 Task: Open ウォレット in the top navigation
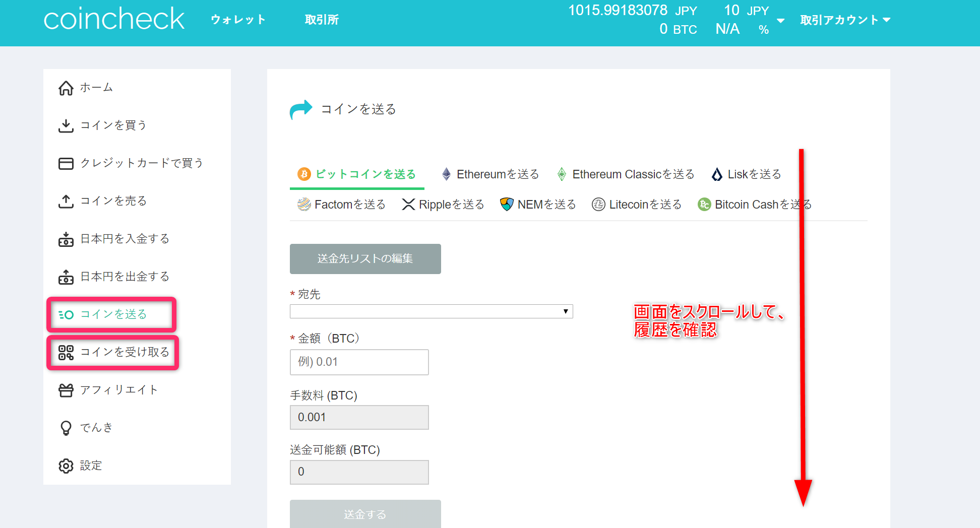pyautogui.click(x=238, y=20)
